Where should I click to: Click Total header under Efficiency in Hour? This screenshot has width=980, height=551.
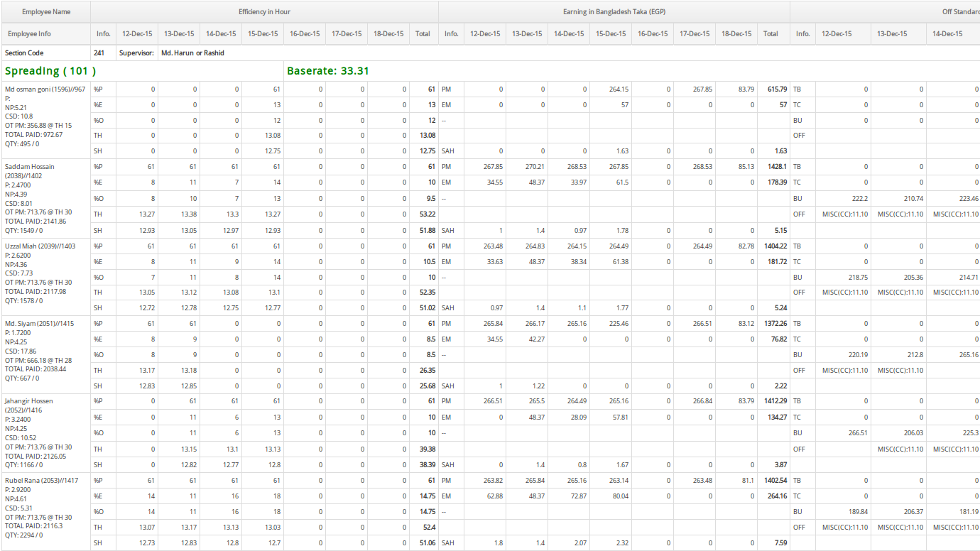tap(423, 33)
